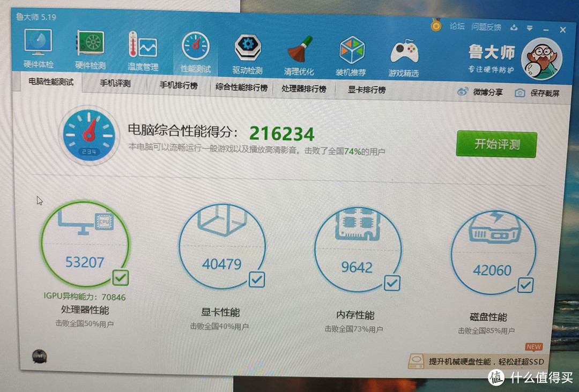Open the 装机推荐 cube icon
The height and width of the screenshot is (392, 579).
[x=352, y=56]
